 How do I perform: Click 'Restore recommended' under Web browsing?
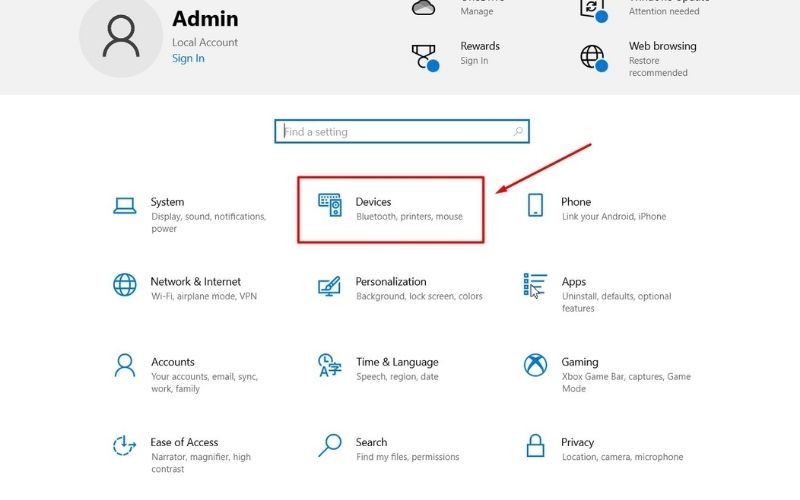tap(658, 67)
